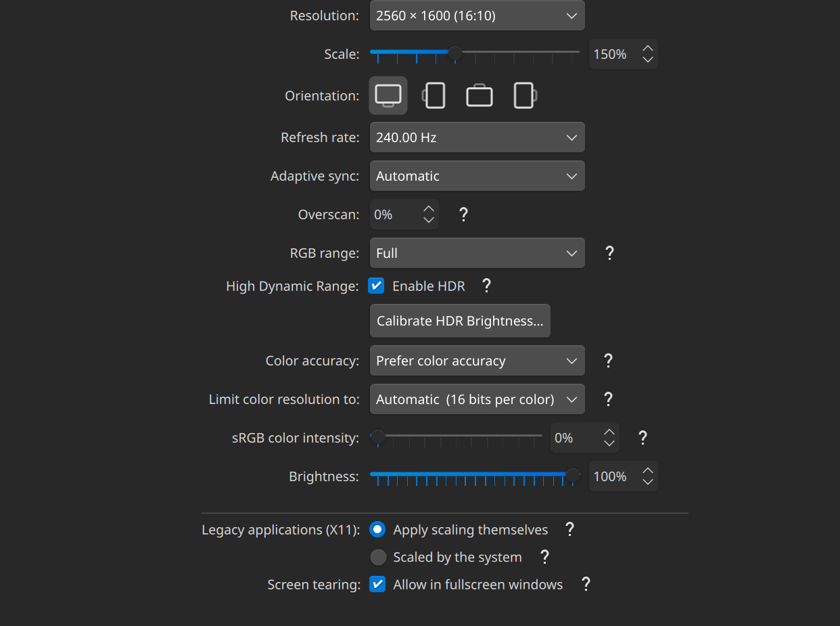Increase Brightness value with up arrow
Screen dimensions: 840x626
648,470
